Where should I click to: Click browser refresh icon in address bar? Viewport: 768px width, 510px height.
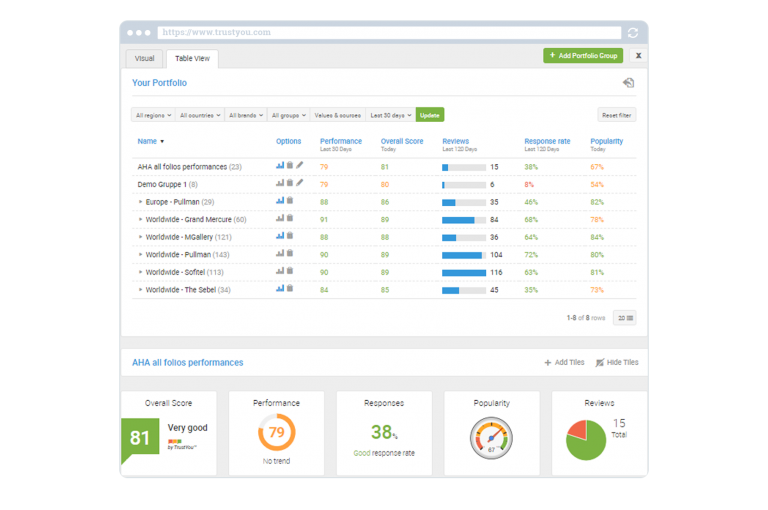(x=632, y=32)
